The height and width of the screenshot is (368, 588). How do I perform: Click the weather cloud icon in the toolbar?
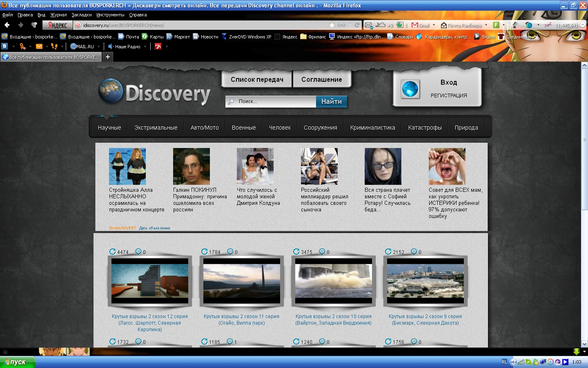click(381, 25)
